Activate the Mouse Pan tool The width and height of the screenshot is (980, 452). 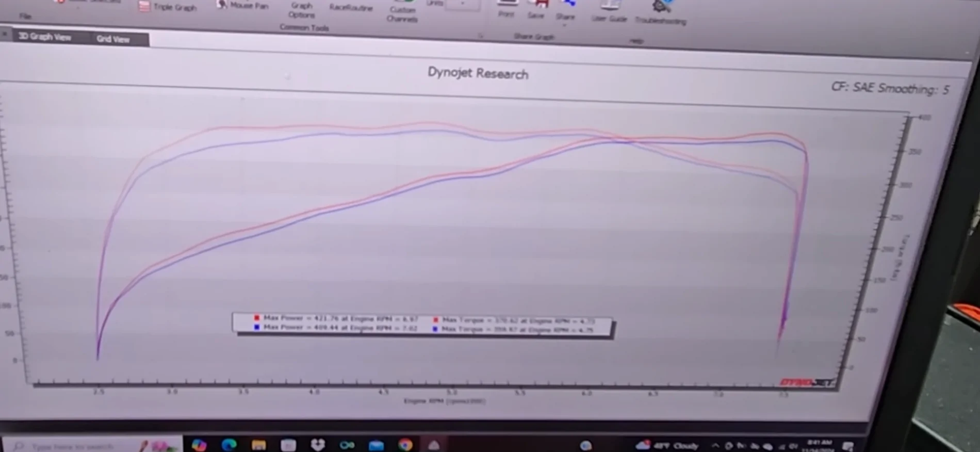point(242,5)
